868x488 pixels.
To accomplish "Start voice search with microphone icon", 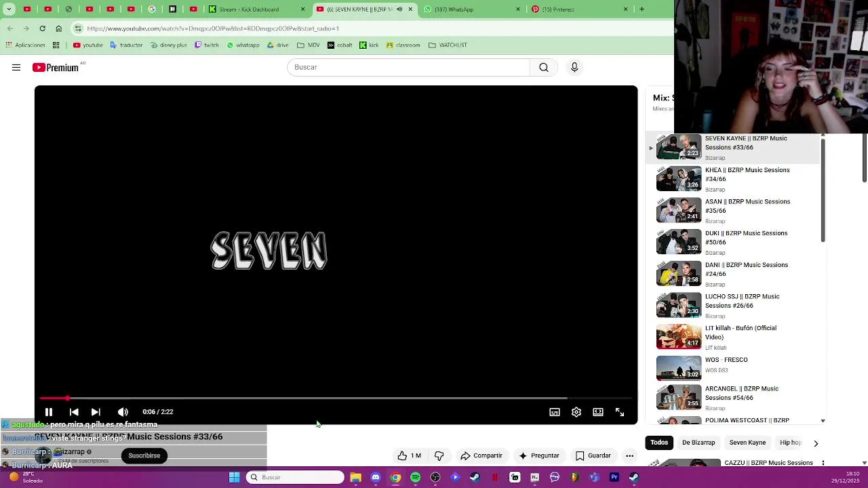I will coord(574,67).
